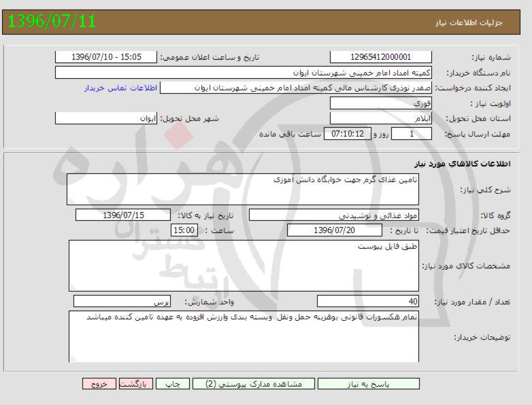
Task: Click the header date 1396/07/11
Action: (x=52, y=21)
